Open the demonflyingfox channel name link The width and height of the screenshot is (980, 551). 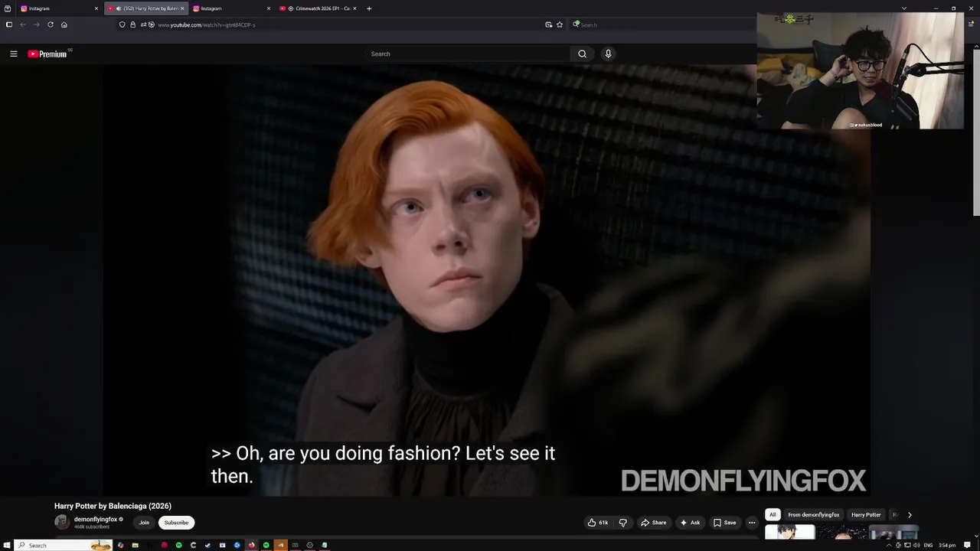(96, 520)
